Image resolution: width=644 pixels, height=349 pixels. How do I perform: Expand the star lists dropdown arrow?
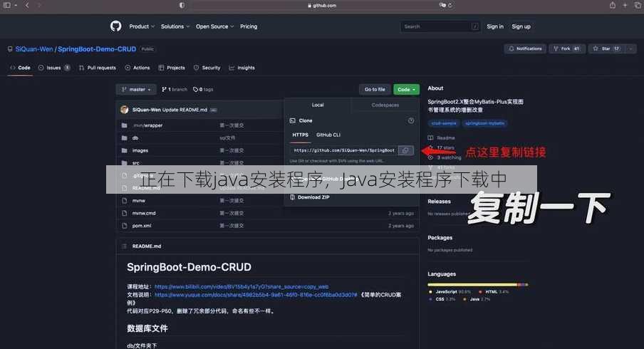[x=631, y=48]
